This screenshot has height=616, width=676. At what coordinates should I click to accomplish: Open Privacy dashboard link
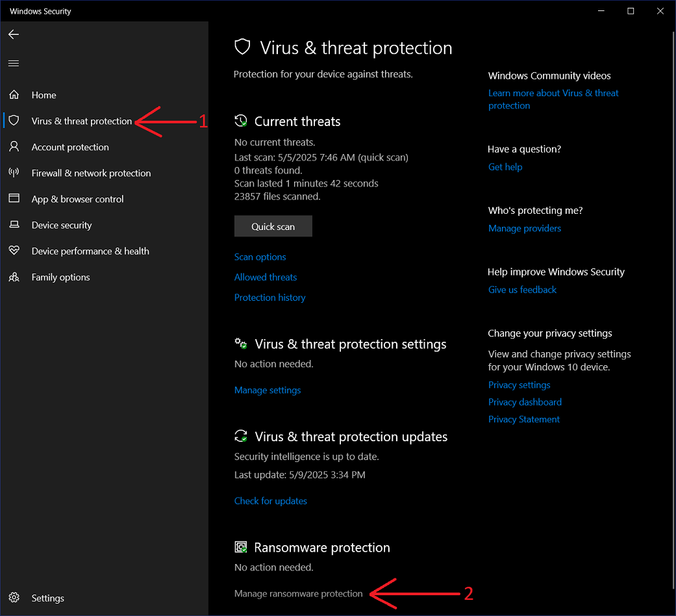coord(525,402)
